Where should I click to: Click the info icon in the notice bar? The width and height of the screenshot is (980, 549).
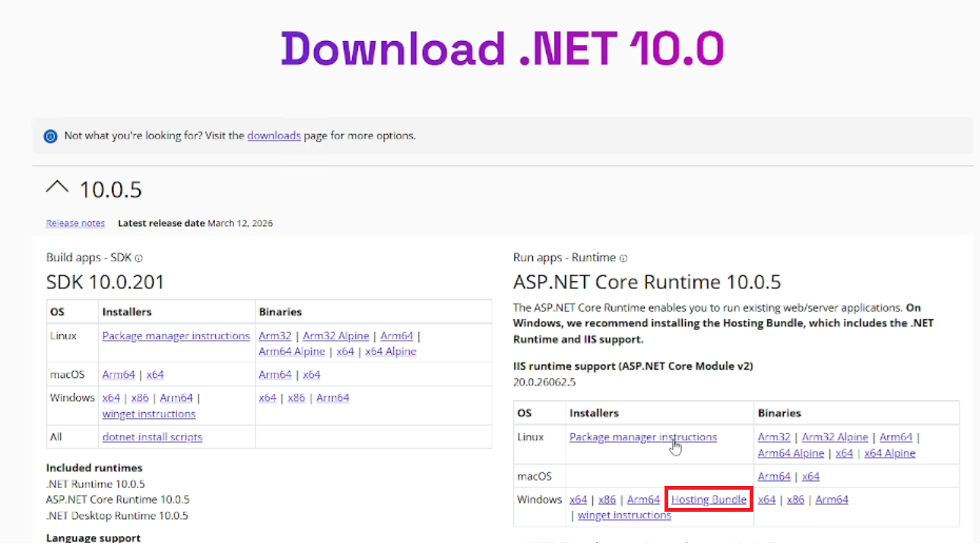tap(49, 135)
